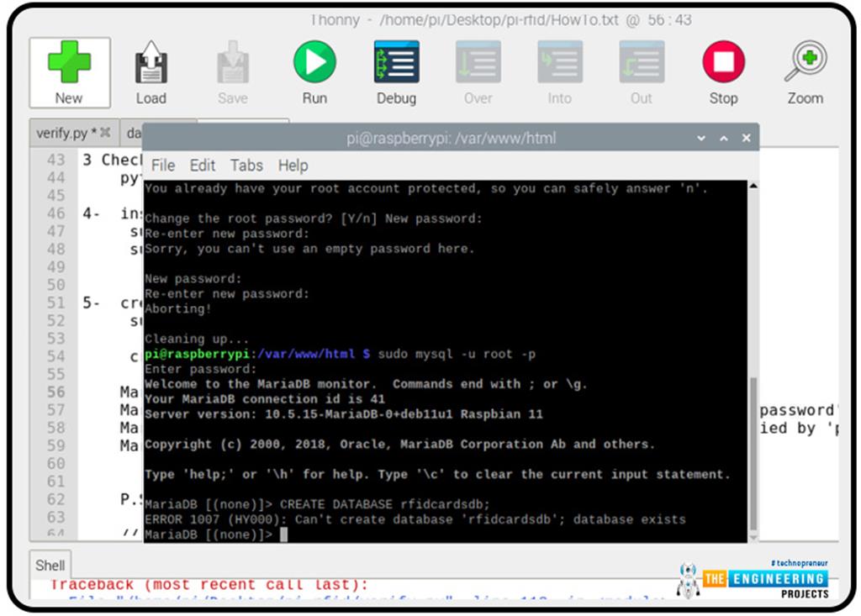
Task: Select the Shell panel tab
Action: click(x=50, y=566)
